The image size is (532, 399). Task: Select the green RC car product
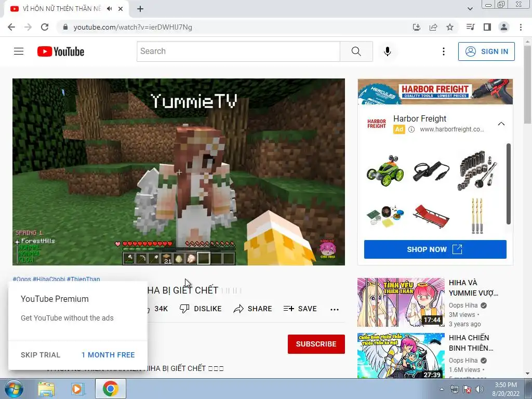(x=385, y=170)
